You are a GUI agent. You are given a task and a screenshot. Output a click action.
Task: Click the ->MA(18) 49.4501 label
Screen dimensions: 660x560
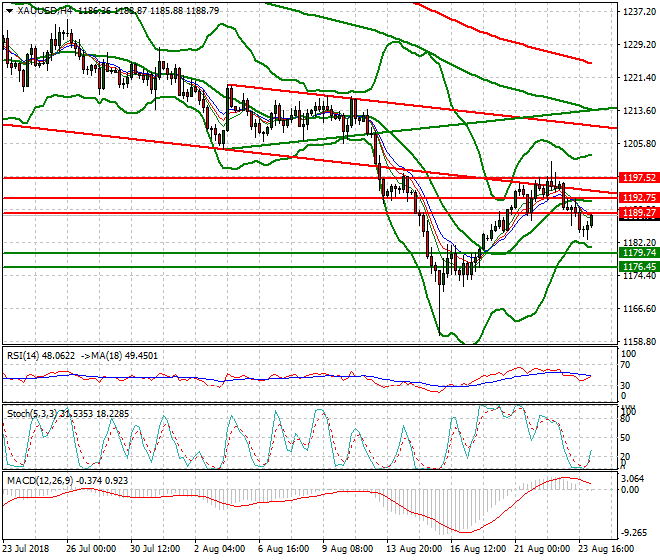point(119,356)
